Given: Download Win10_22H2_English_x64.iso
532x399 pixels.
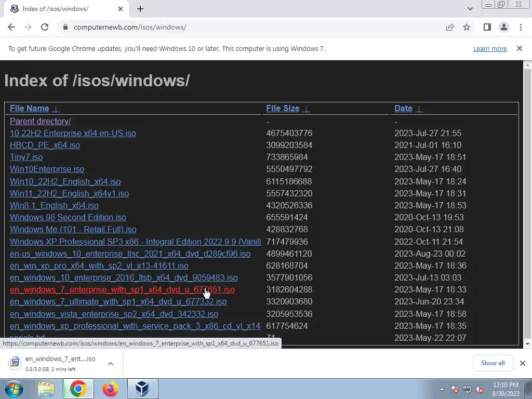Looking at the screenshot, I should click(x=65, y=181).
